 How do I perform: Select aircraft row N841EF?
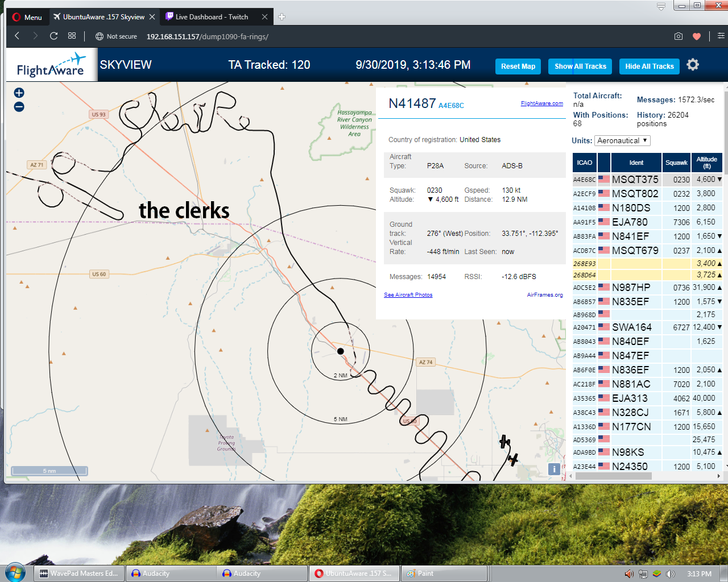[647, 236]
